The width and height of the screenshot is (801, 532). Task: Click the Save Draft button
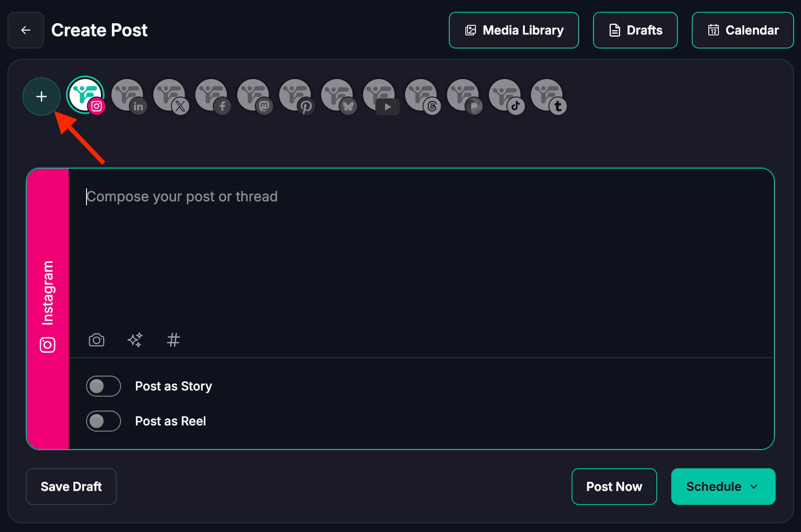click(x=71, y=487)
